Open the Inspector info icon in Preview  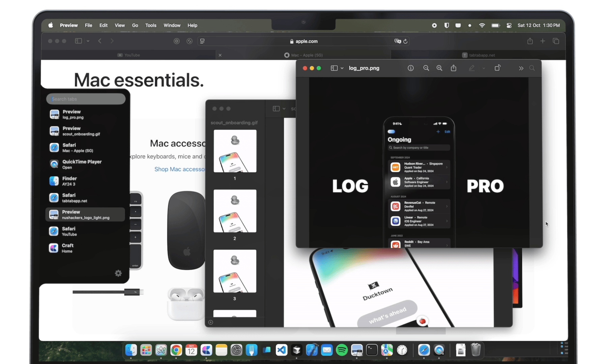pyautogui.click(x=410, y=68)
